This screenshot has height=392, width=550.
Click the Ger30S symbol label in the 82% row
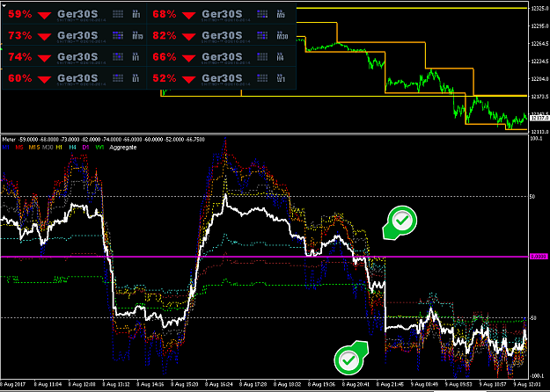click(222, 36)
